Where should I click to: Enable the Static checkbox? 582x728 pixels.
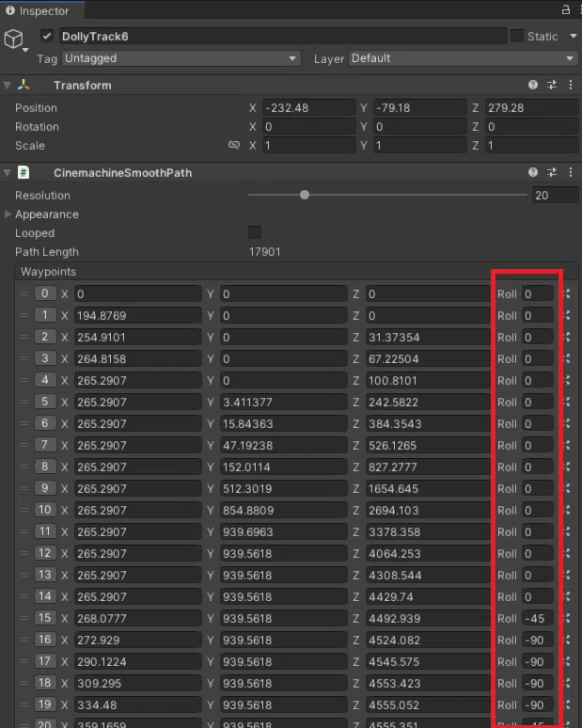point(516,36)
